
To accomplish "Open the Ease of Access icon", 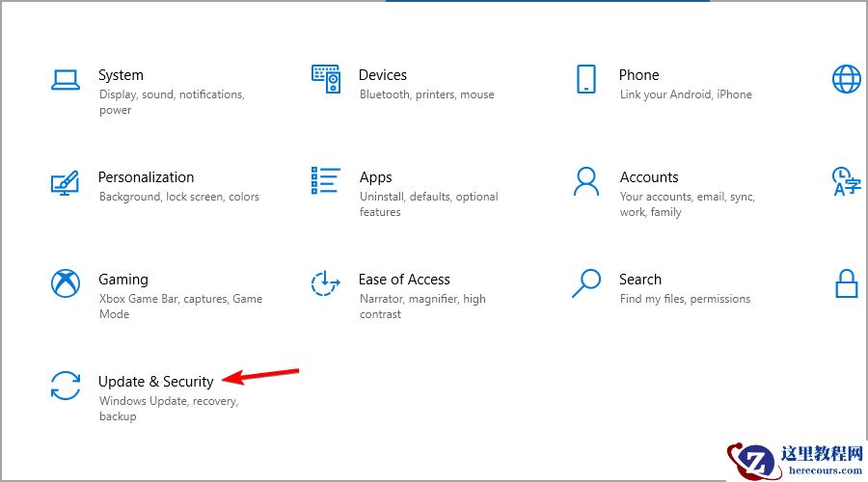I will pyautogui.click(x=326, y=283).
